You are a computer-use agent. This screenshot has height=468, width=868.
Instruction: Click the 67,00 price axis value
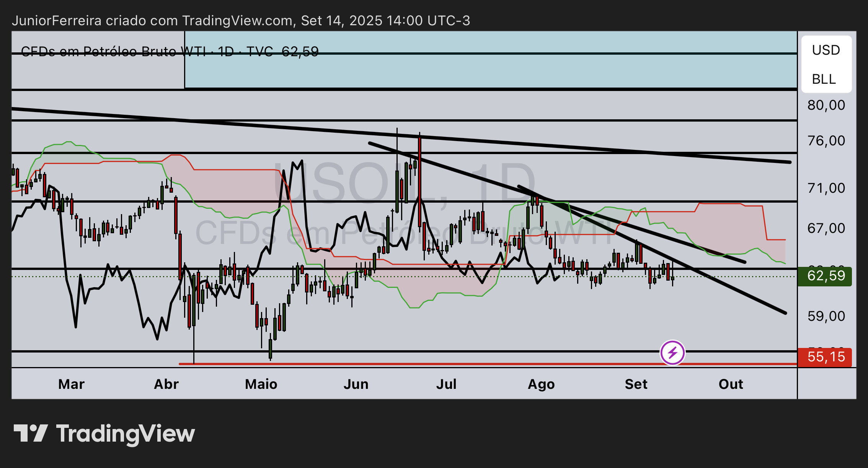826,228
